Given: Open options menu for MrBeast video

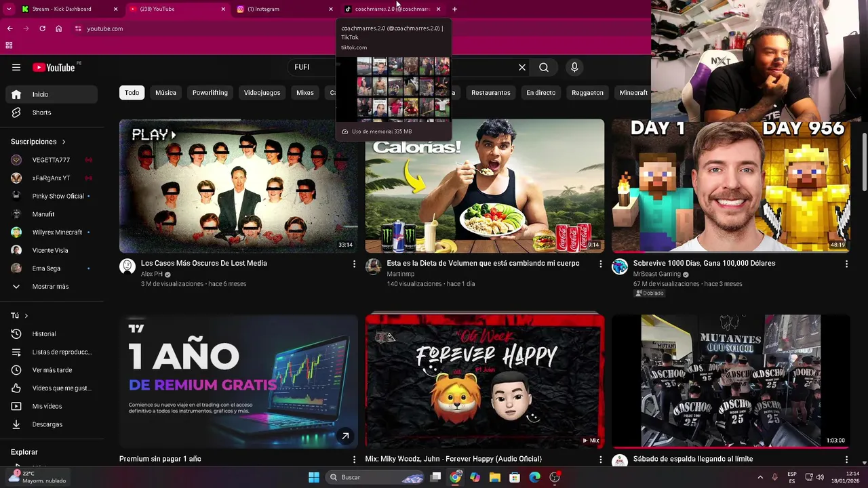Looking at the screenshot, I should pos(846,264).
